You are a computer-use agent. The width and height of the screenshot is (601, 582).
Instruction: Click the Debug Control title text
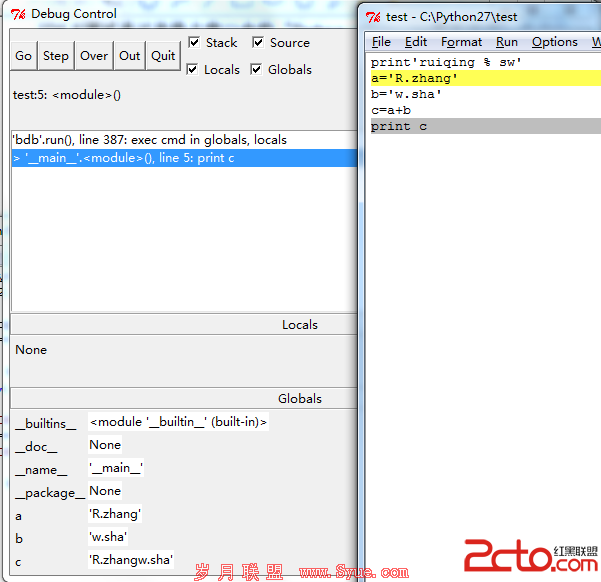[x=74, y=14]
